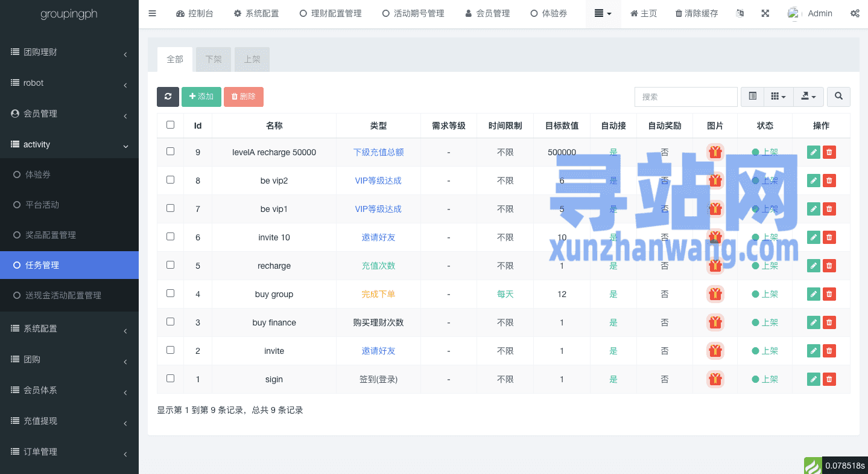Screen dimensions: 868x474
Task: Check the select-all checkbox in table header
Action: (170, 125)
